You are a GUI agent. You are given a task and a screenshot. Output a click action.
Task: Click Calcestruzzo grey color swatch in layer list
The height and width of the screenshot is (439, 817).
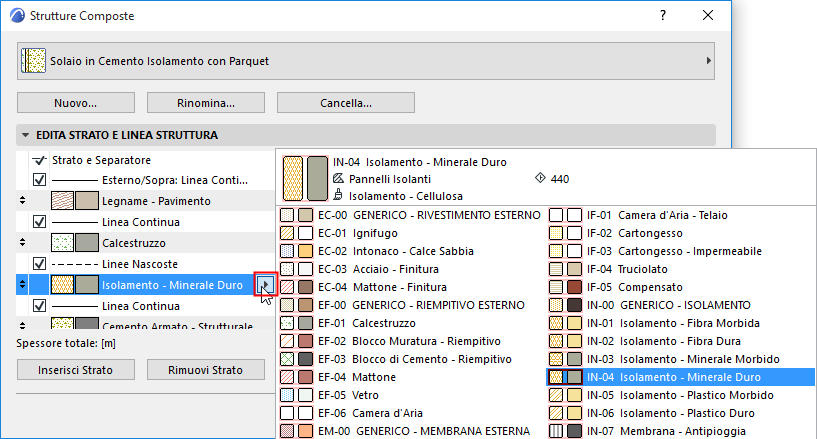(x=86, y=243)
